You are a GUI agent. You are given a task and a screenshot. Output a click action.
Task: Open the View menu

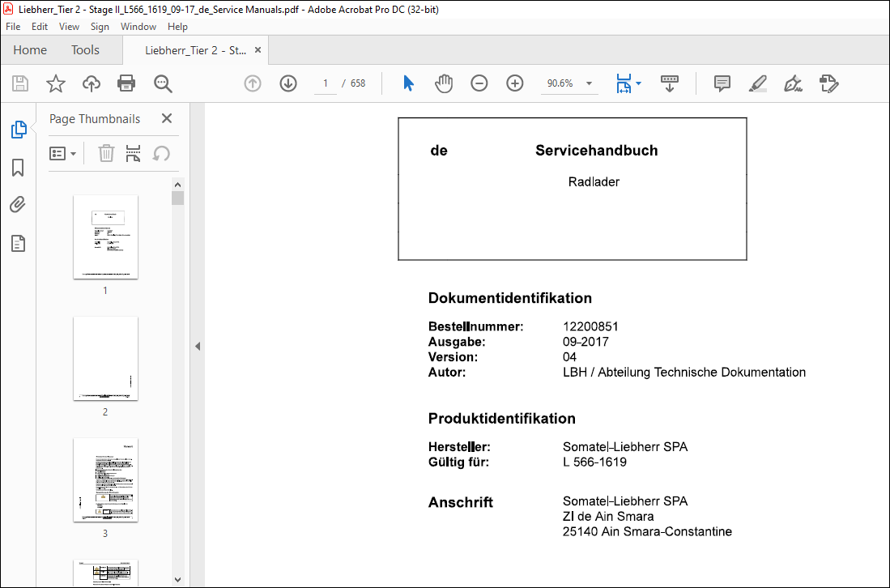(x=69, y=27)
